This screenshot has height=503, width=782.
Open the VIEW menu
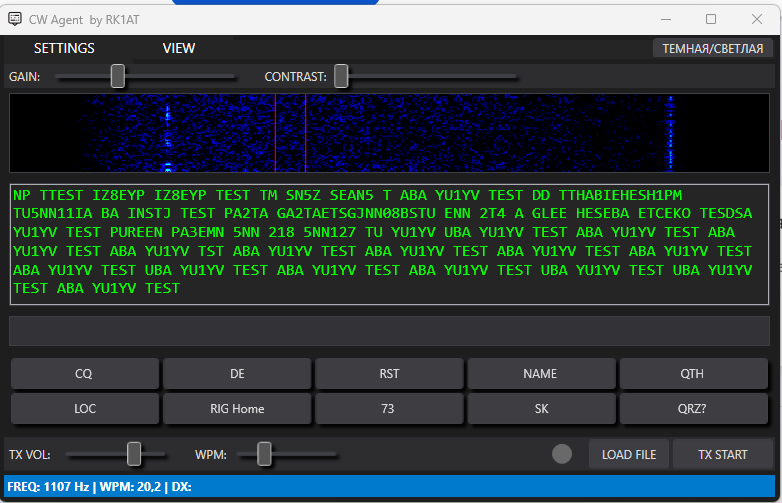click(179, 48)
